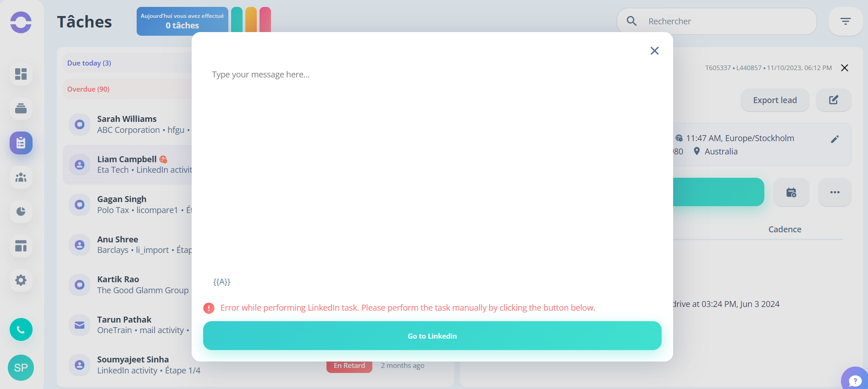Click the globe badge next to Liam Campbell
This screenshot has height=389, width=868.
tap(163, 159)
